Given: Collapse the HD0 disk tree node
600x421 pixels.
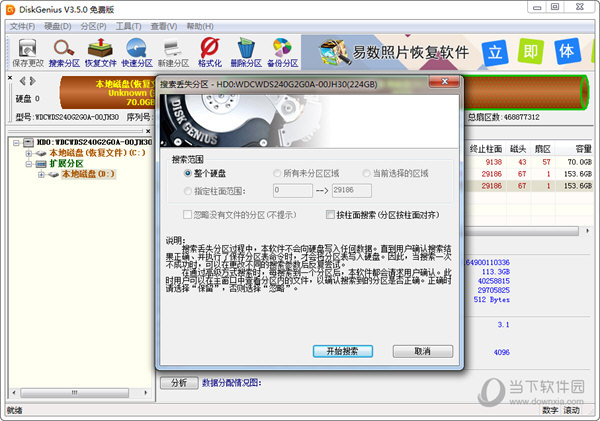Looking at the screenshot, I should [16, 143].
